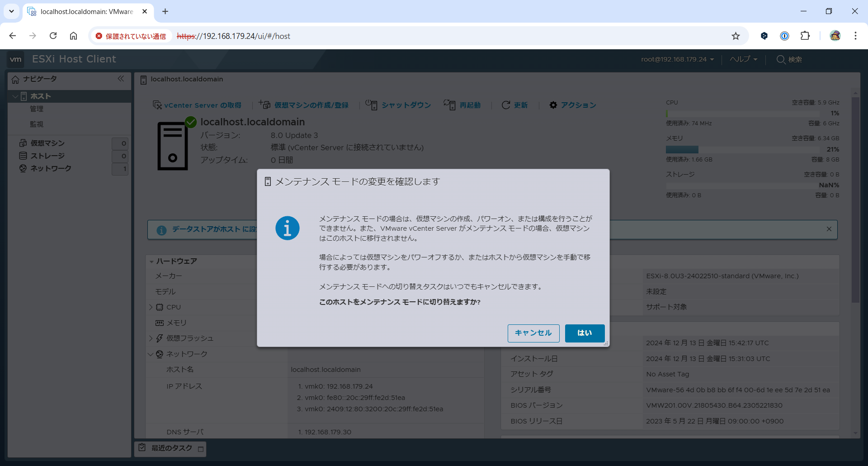Collapse the ナビゲータ panel with chevrons

tap(121, 79)
